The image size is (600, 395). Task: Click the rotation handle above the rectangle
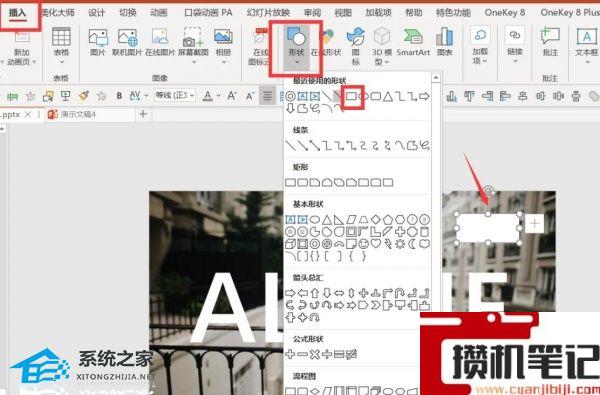coord(488,190)
